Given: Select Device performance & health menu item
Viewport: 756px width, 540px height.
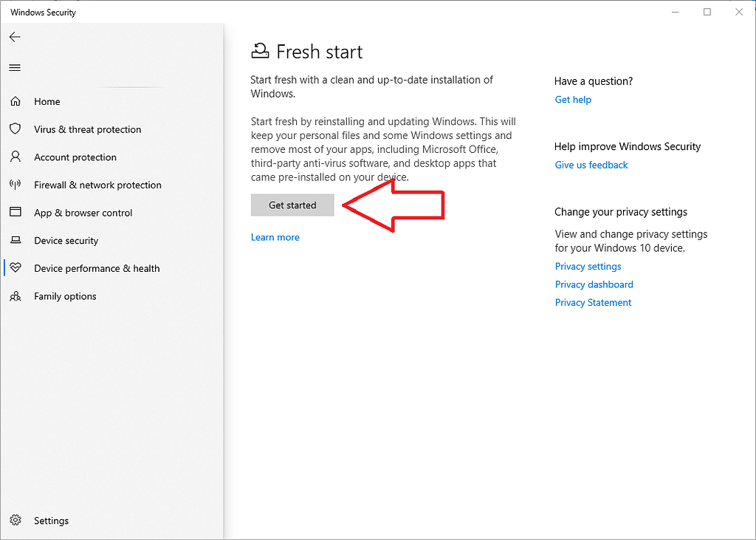Looking at the screenshot, I should point(97,268).
